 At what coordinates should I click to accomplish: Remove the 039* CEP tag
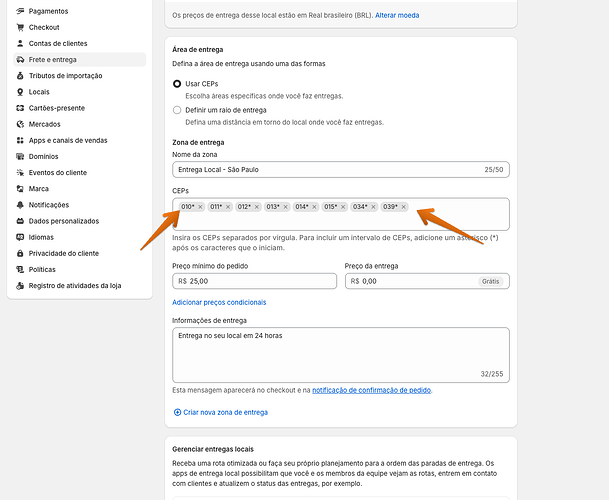403,207
